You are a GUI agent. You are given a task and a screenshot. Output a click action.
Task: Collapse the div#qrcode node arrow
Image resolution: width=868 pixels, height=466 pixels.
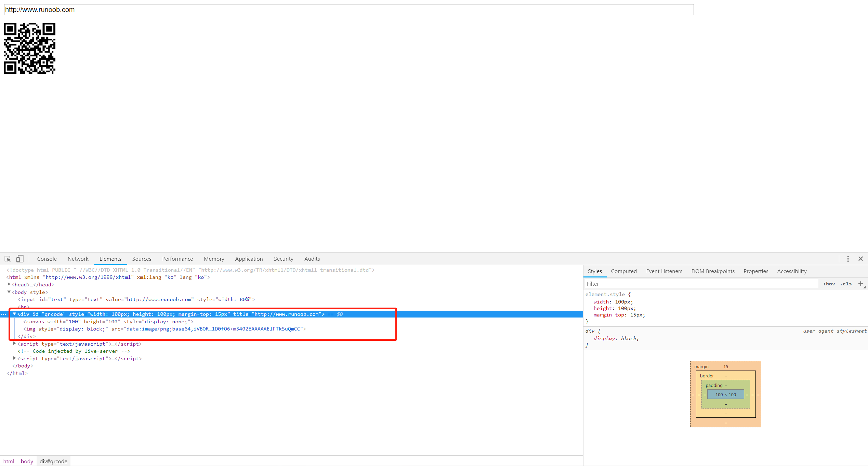tap(14, 314)
